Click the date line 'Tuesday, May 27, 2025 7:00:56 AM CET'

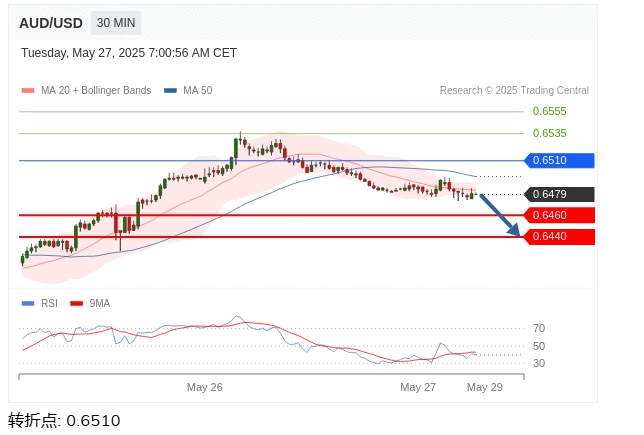point(129,53)
